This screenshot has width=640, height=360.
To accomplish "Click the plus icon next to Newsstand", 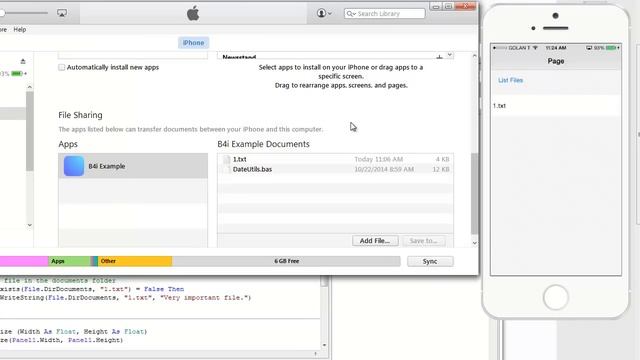I will coord(439,57).
